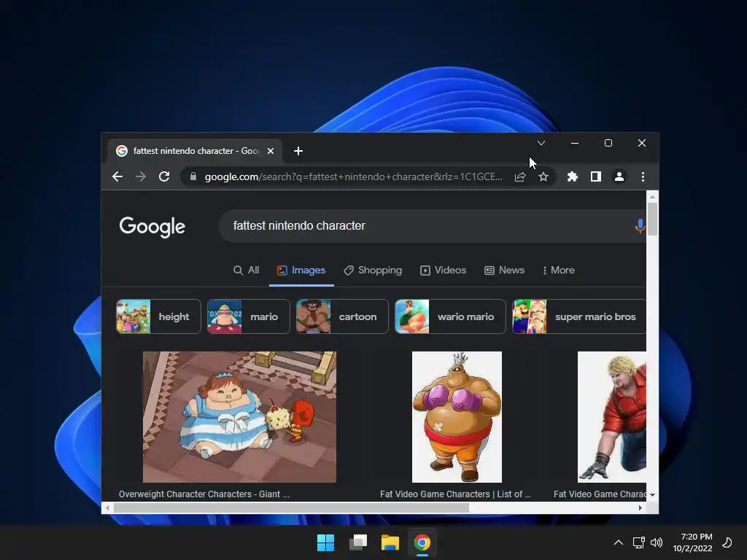Open network status in the system tray
Viewport: 747px width, 560px height.
(638, 542)
